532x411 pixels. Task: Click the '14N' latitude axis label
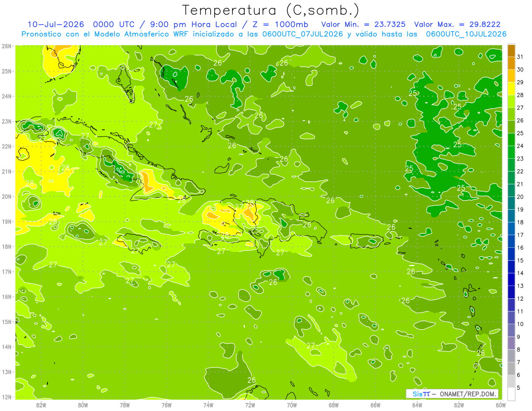click(x=7, y=347)
